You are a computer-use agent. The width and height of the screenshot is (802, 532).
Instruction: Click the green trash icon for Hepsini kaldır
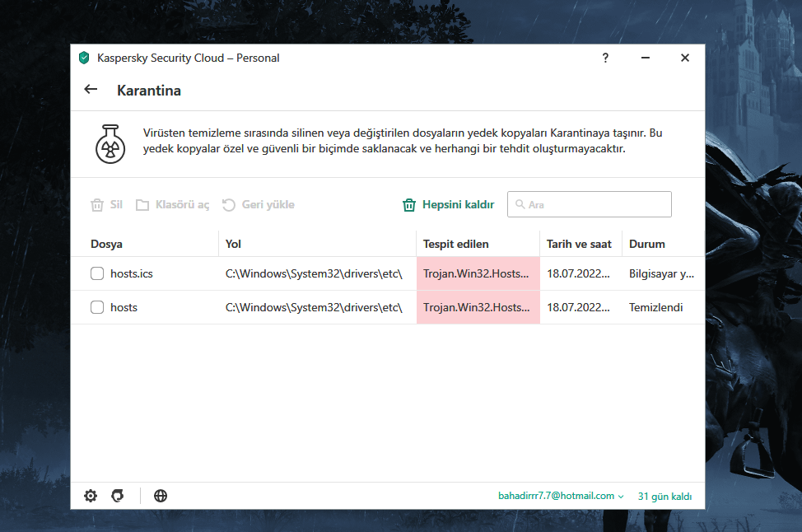tap(409, 204)
